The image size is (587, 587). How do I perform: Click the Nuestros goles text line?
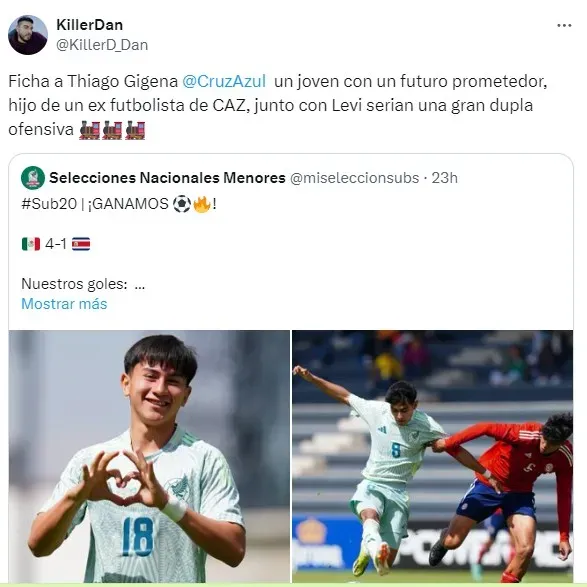83,284
